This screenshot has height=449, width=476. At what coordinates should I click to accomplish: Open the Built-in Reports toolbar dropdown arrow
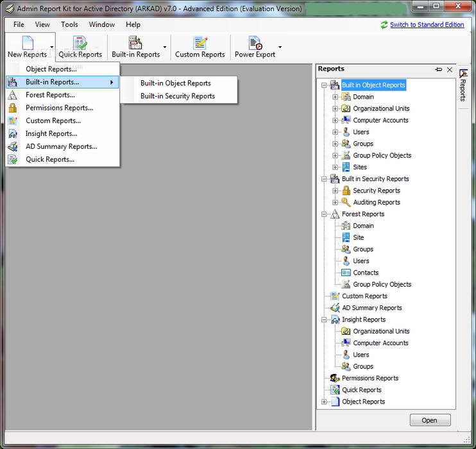click(164, 47)
